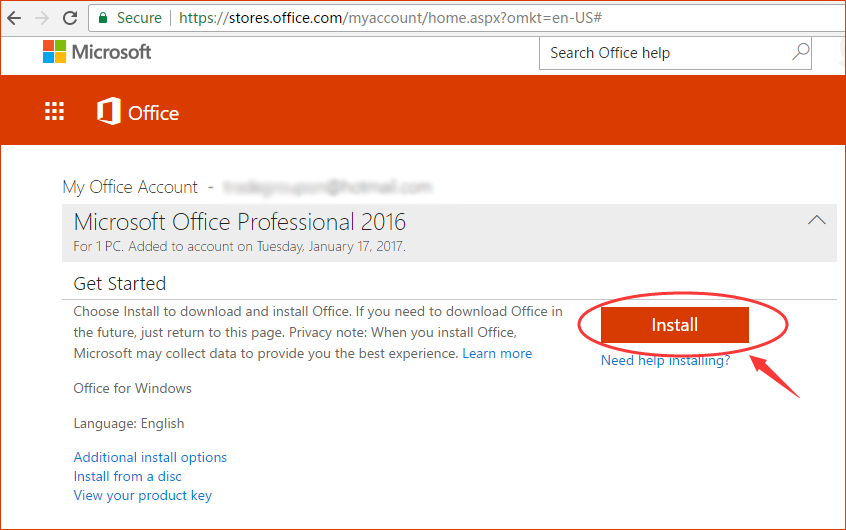
Task: Reload the page with the refresh icon
Action: pyautogui.click(x=70, y=18)
